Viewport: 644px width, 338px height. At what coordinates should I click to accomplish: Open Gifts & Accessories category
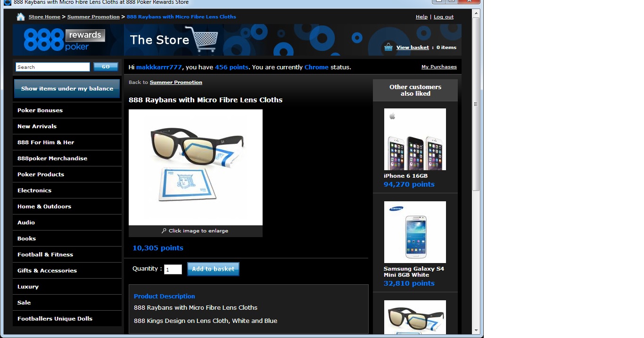(x=67, y=271)
